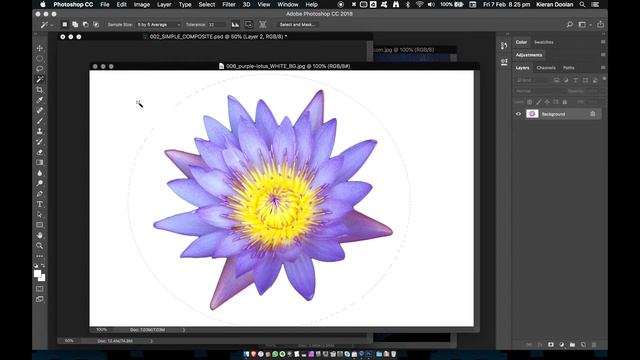This screenshot has height=360, width=640.
Task: Switch to the Channels tab
Action: (x=546, y=68)
